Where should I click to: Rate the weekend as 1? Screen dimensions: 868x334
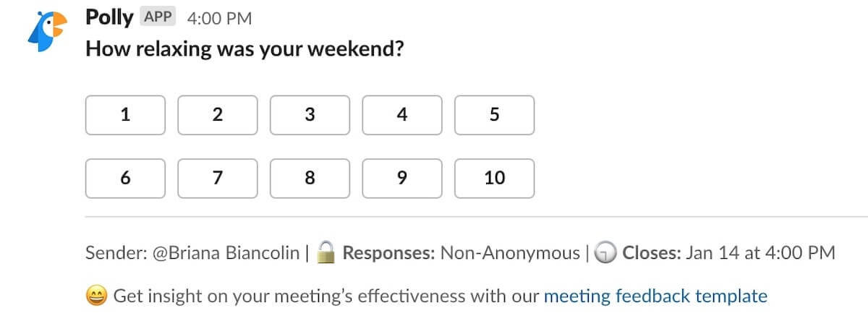(x=125, y=115)
